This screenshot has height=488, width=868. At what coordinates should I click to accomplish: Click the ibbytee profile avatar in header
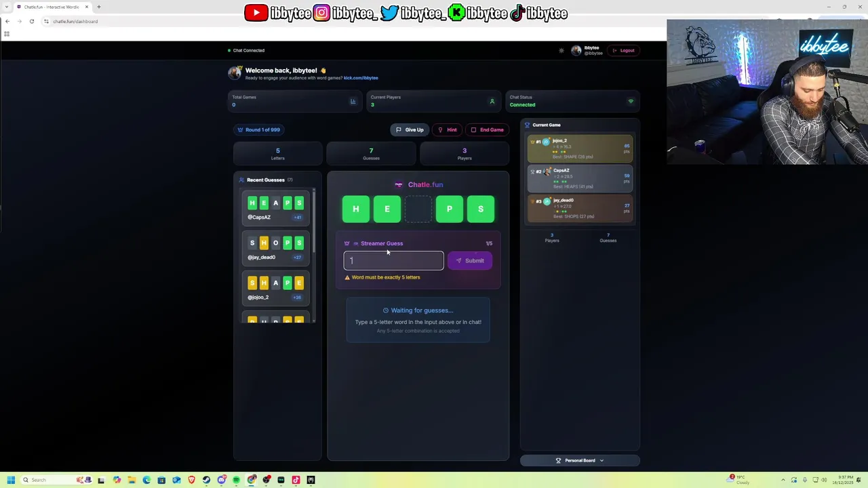[x=576, y=50]
